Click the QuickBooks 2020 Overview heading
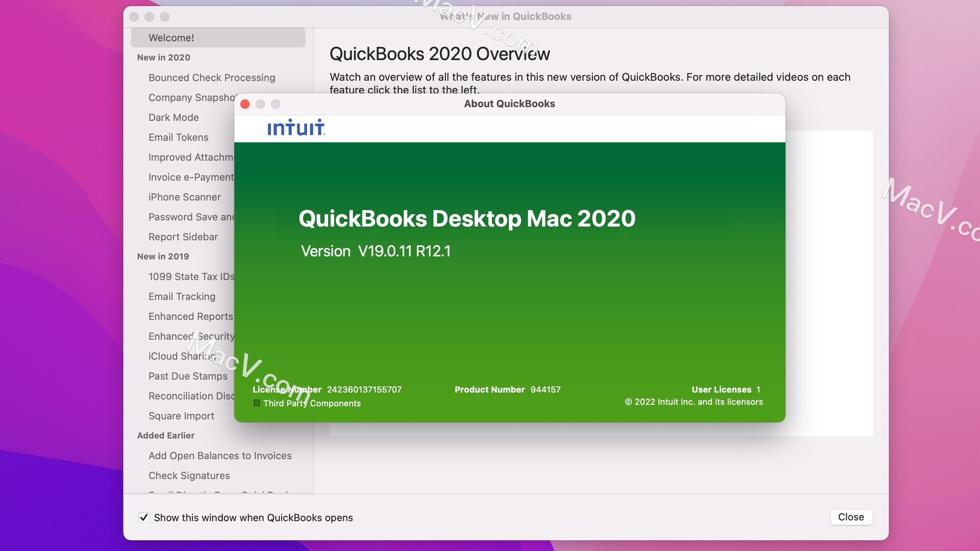980x551 pixels. pos(439,54)
